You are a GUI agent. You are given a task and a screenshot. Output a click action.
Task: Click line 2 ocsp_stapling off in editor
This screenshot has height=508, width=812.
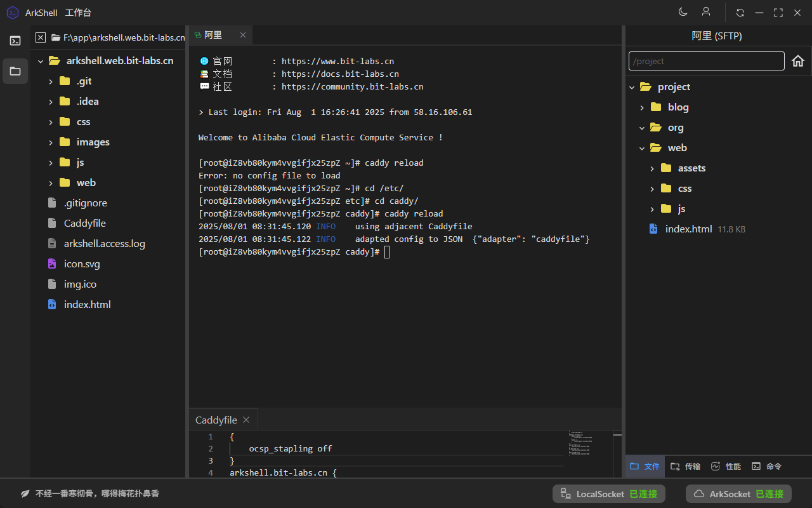tap(291, 448)
